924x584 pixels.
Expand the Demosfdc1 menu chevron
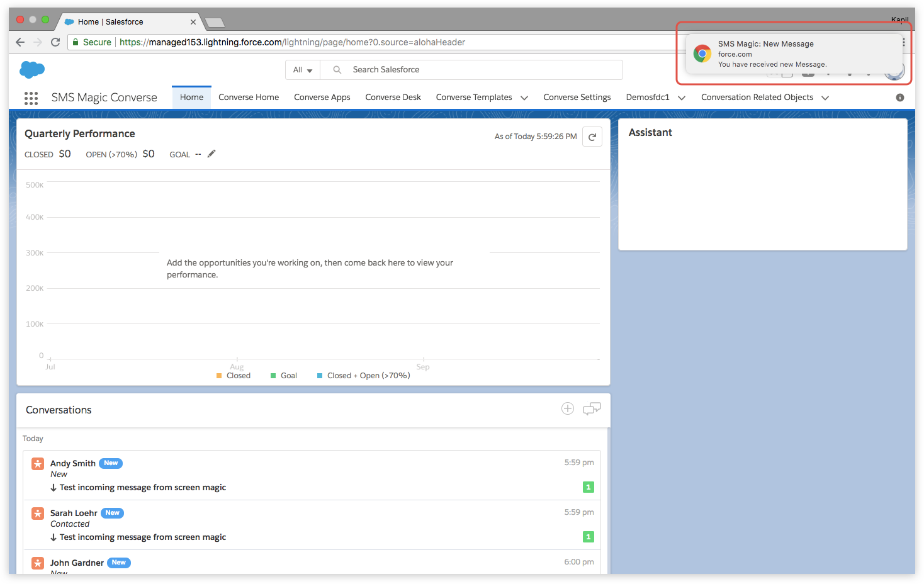pyautogui.click(x=682, y=98)
